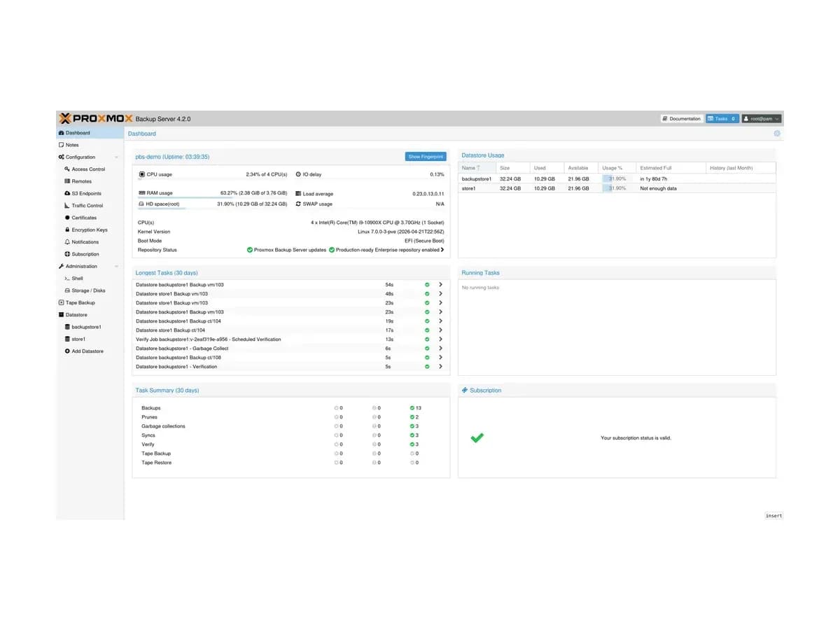Image resolution: width=840 pixels, height=630 pixels.
Task: Open details arrow for 54s backup task
Action: pos(440,285)
